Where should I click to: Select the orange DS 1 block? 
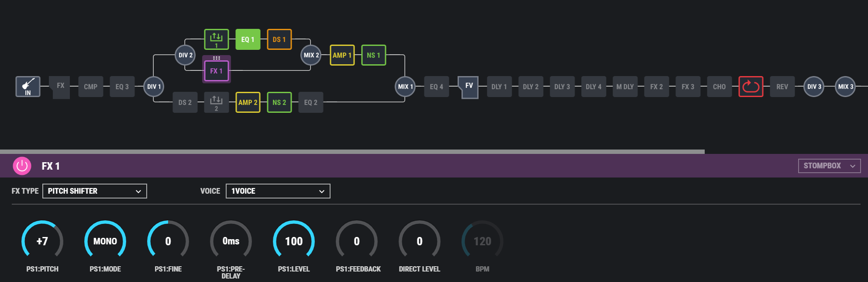tap(279, 39)
